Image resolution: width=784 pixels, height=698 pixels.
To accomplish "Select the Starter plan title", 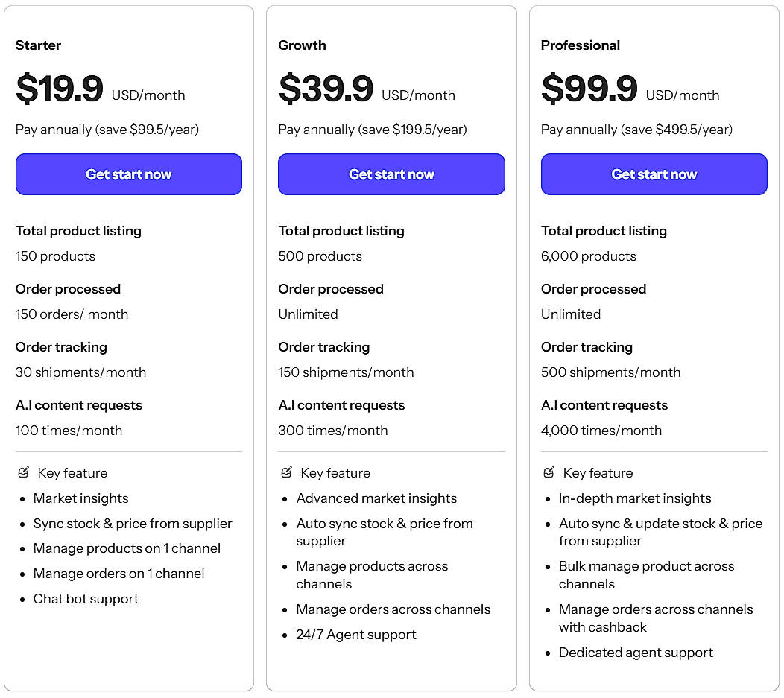I will click(x=38, y=45).
